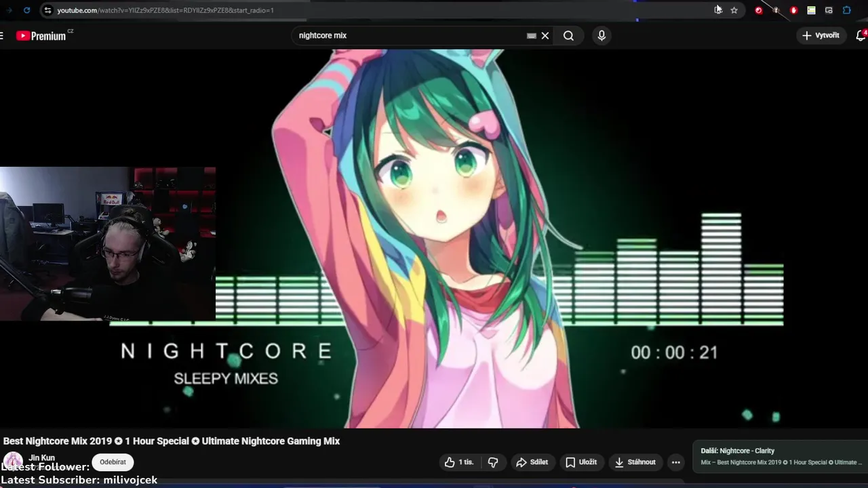Open the red circular extension icon
This screenshot has width=868, height=488.
click(758, 10)
